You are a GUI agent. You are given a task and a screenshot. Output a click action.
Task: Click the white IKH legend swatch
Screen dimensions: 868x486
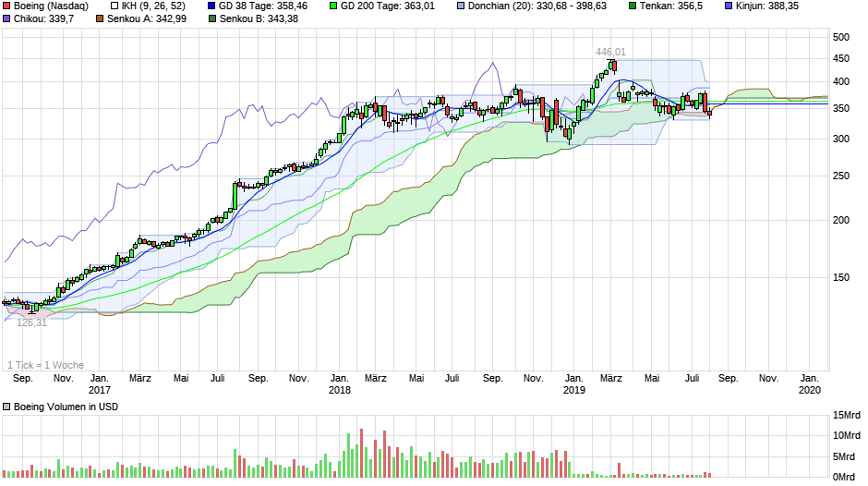(115, 6)
